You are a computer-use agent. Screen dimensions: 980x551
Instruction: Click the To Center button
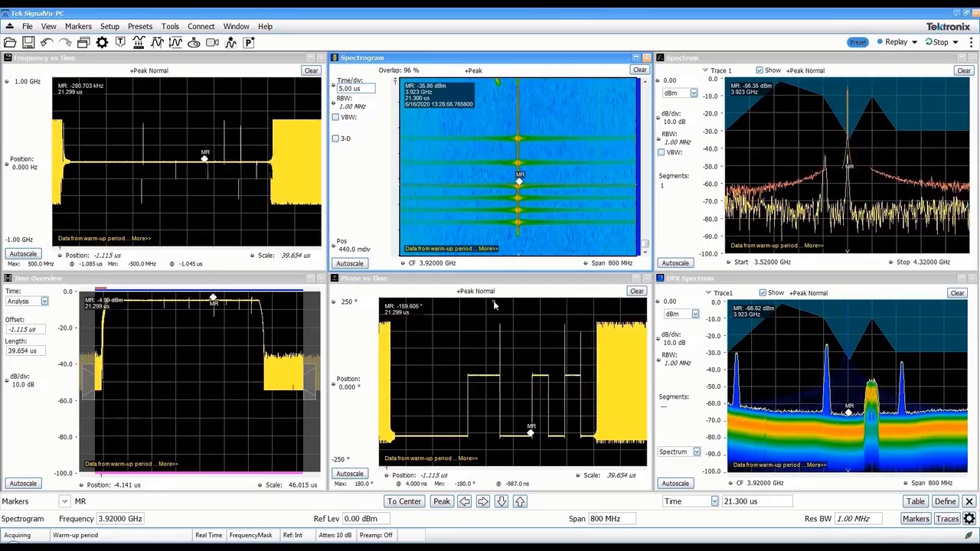[x=404, y=501]
